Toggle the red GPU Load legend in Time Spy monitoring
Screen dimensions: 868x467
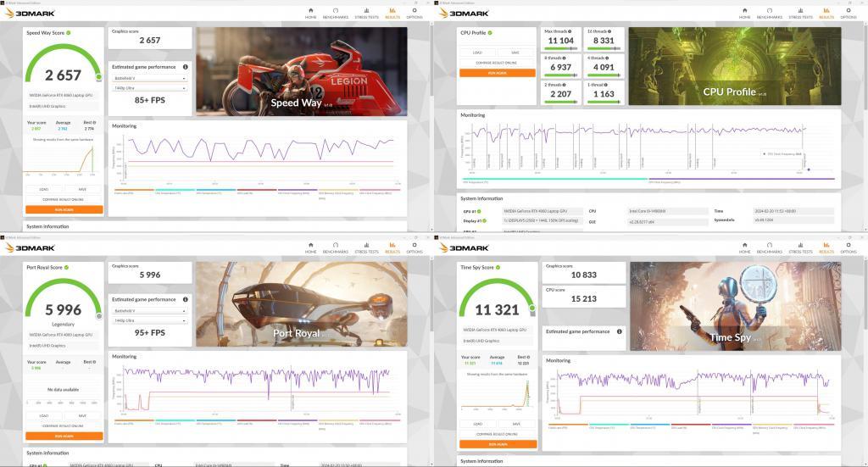[689, 425]
